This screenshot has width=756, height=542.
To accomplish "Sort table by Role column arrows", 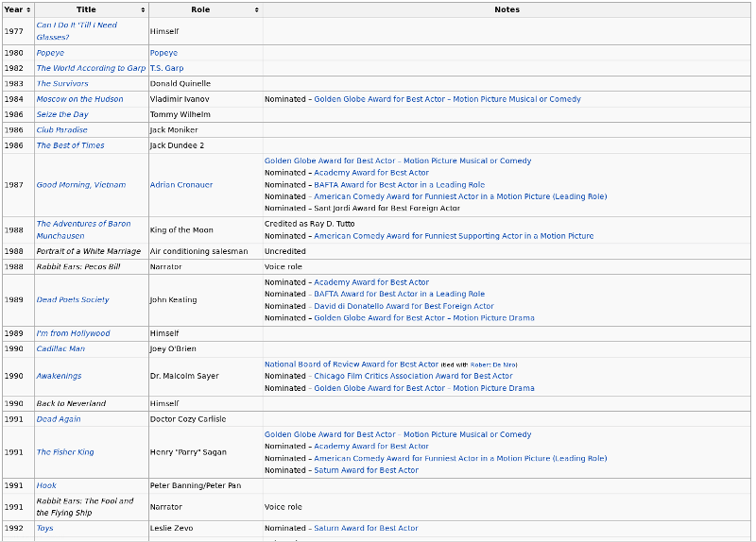I will pyautogui.click(x=257, y=9).
